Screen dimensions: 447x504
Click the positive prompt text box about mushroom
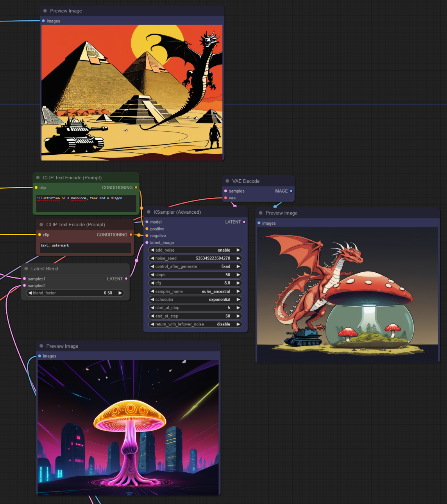(86, 204)
